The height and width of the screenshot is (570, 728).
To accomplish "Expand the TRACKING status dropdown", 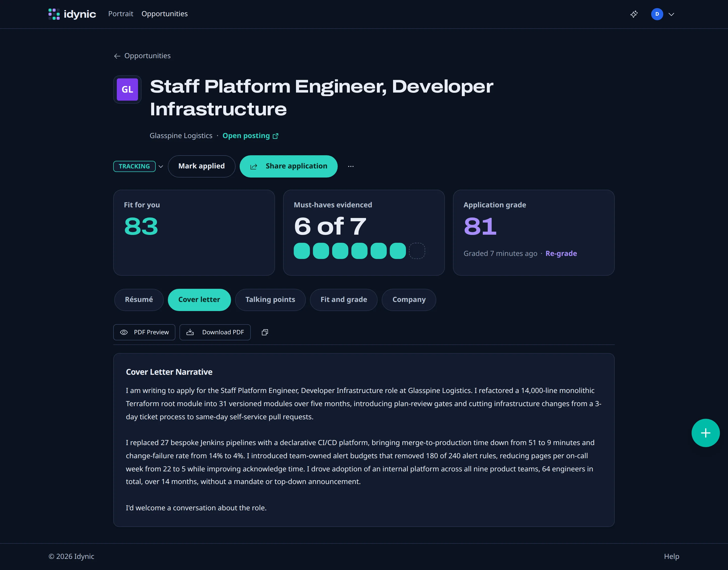I will (138, 166).
